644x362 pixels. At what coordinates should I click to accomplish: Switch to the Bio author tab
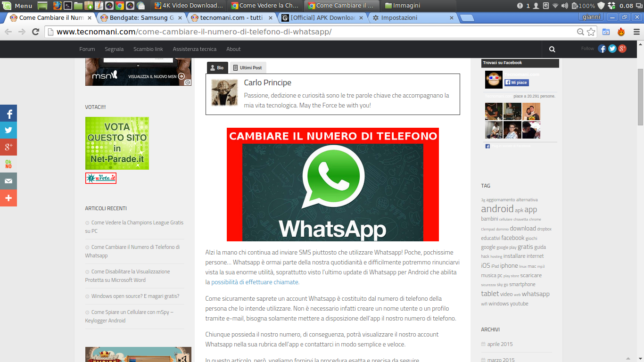point(217,68)
